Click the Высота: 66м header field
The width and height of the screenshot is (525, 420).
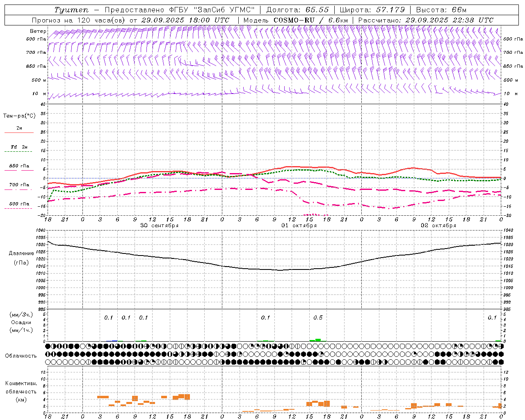click(441, 10)
